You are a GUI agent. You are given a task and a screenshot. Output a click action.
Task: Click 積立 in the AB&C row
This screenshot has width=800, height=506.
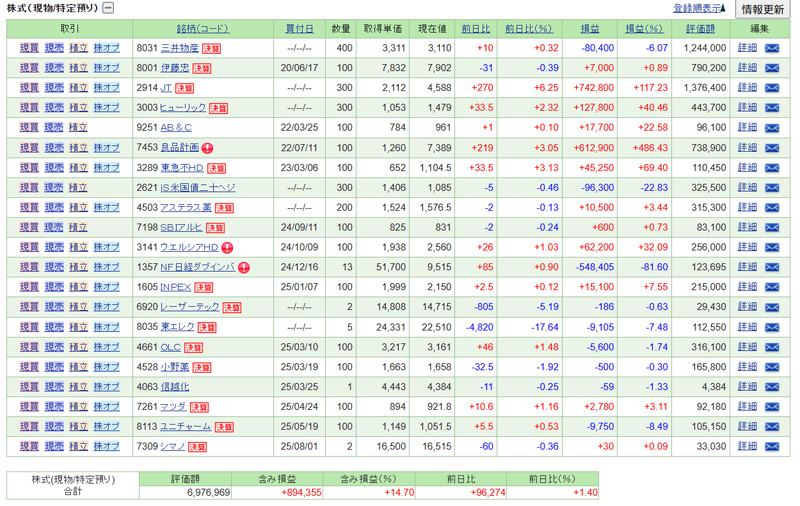[78, 128]
